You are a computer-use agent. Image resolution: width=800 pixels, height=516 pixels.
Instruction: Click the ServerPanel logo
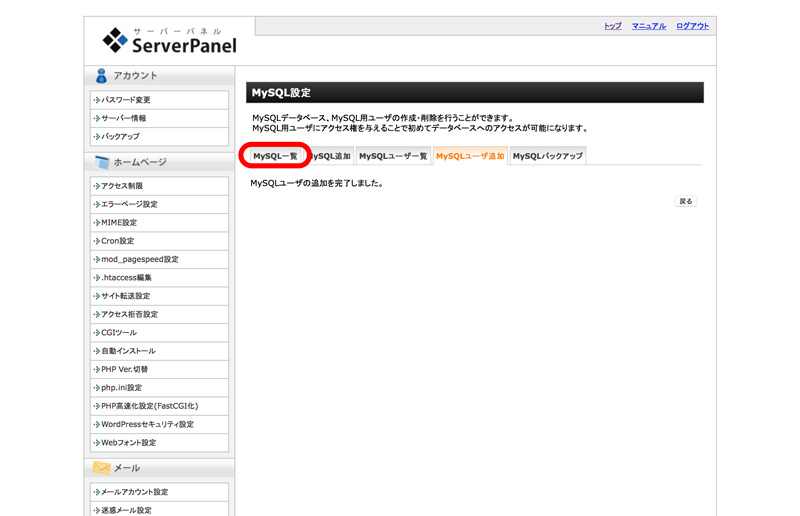(x=169, y=40)
